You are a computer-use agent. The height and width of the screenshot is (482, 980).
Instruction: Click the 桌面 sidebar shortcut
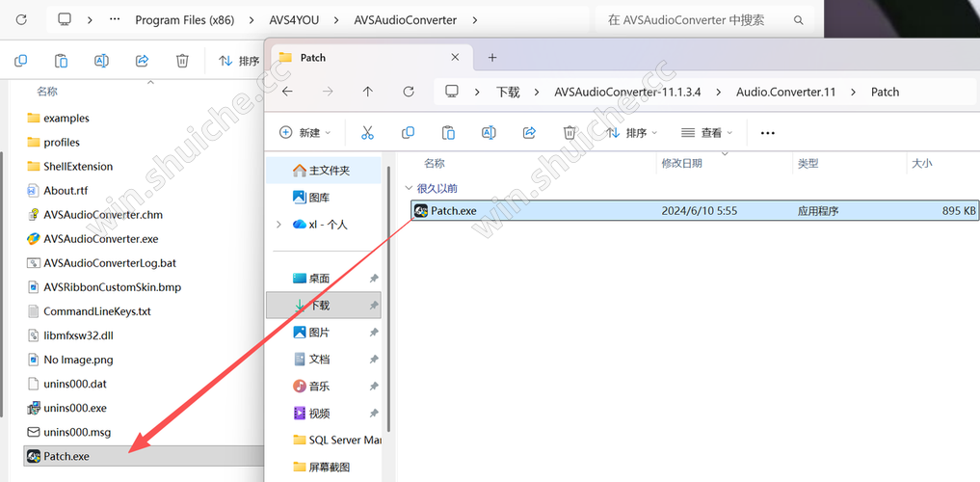(319, 279)
